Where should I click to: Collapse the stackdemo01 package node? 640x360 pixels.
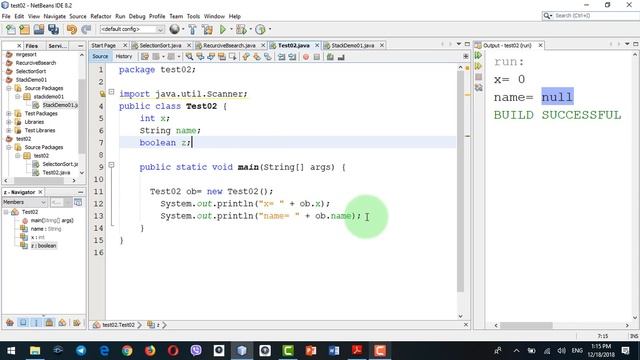18,97
